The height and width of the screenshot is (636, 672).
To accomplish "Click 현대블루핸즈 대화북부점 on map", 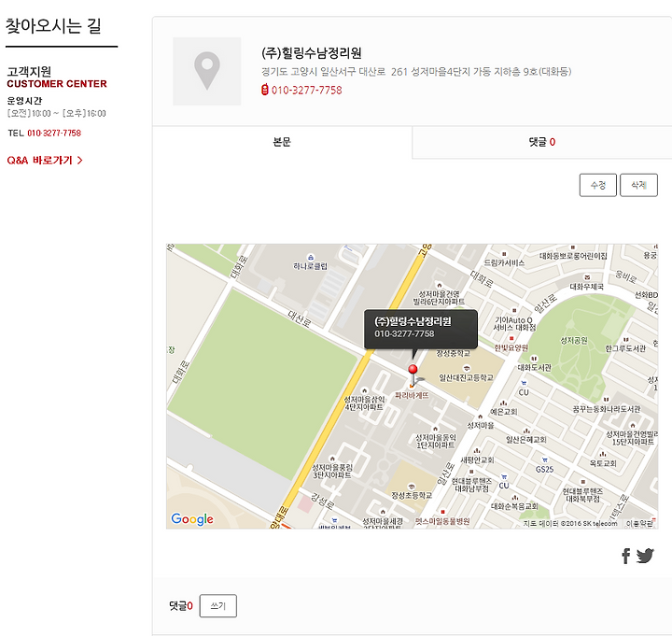I will pyautogui.click(x=582, y=494).
